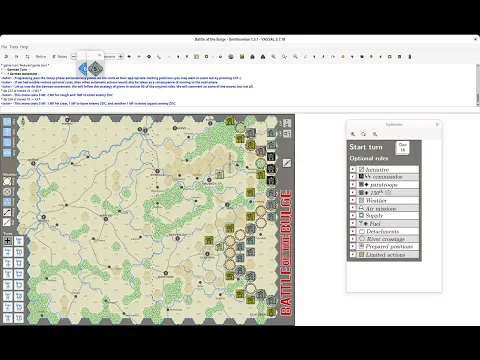
Task: Click the blue marker toolbar icon
Action: tap(139, 57)
